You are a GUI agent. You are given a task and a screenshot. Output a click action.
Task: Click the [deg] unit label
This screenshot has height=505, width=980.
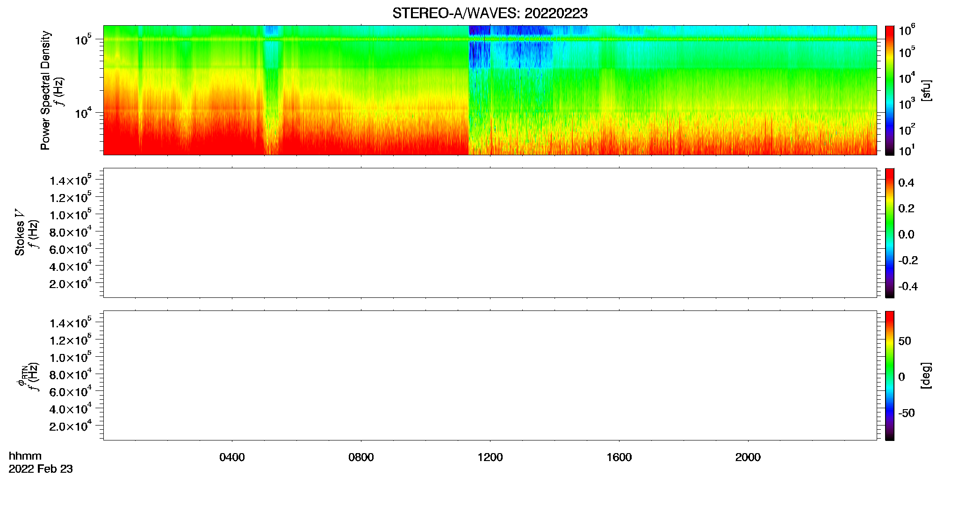point(926,375)
